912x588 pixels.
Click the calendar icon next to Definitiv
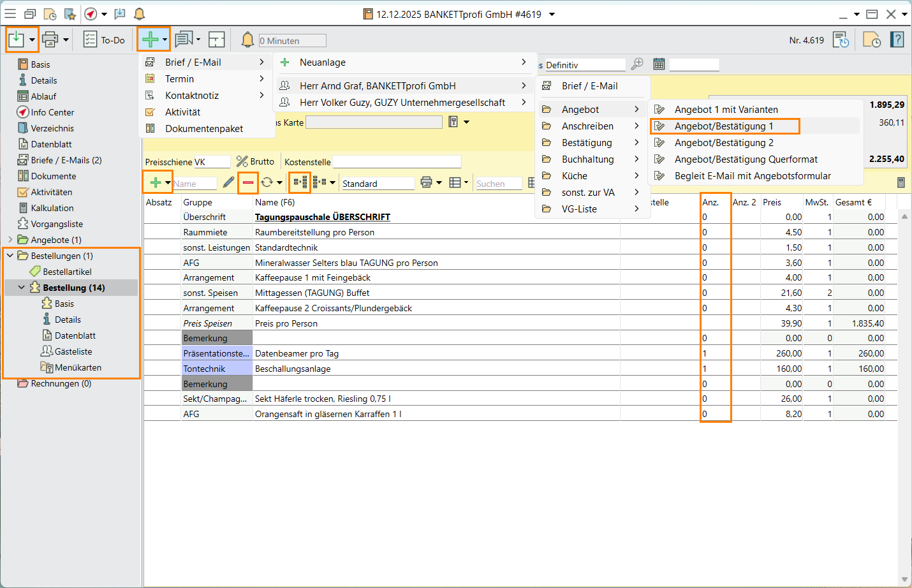659,64
